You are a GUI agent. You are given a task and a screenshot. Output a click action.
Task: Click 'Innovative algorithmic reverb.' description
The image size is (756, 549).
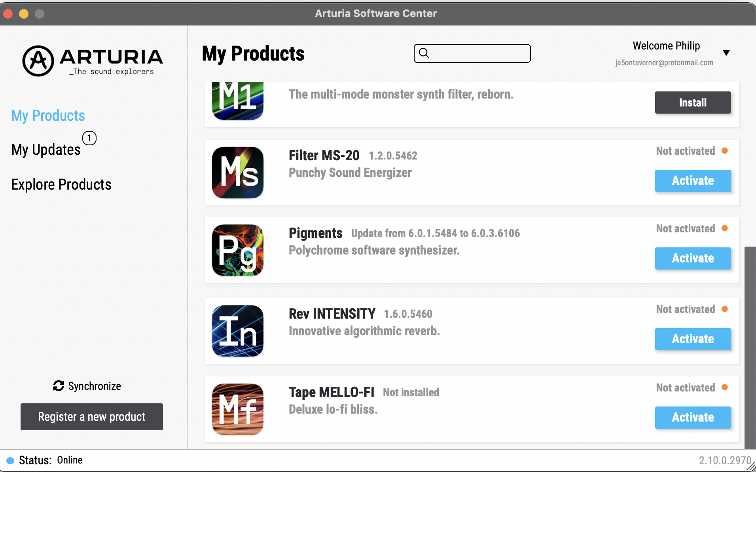point(364,331)
